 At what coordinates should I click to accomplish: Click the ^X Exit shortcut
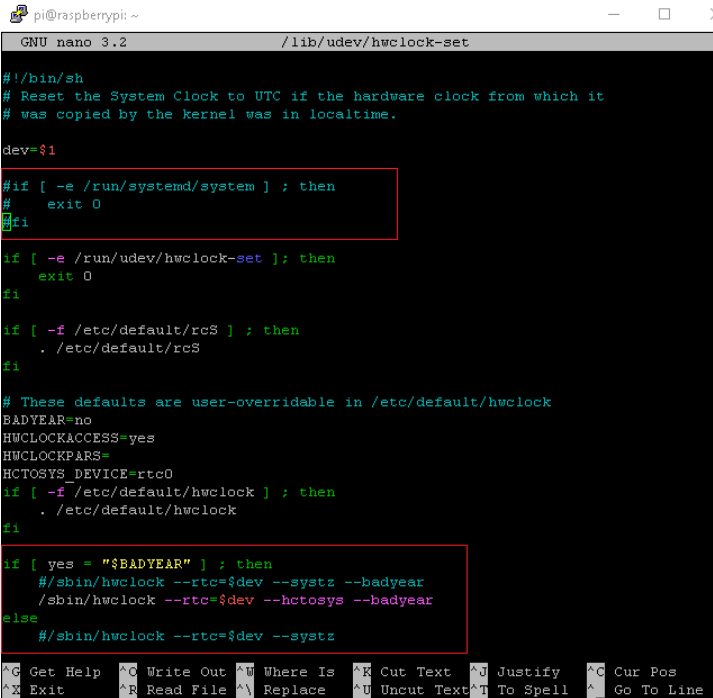click(38, 690)
